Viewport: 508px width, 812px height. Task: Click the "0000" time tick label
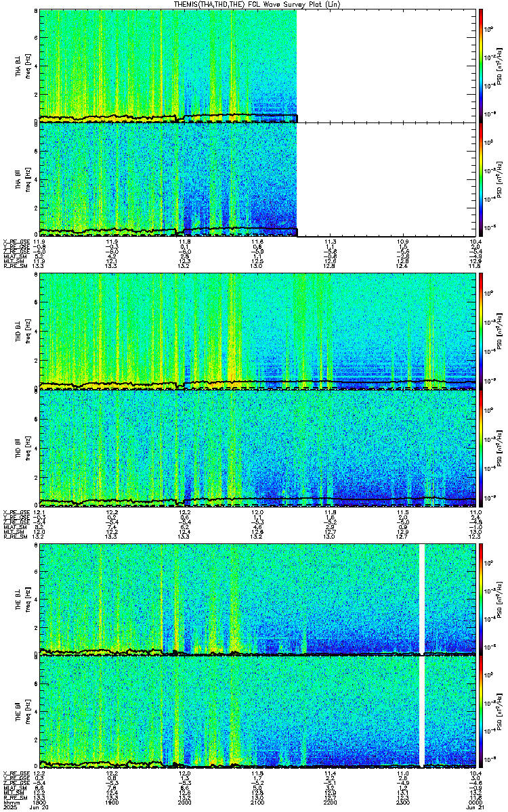pyautogui.click(x=475, y=802)
